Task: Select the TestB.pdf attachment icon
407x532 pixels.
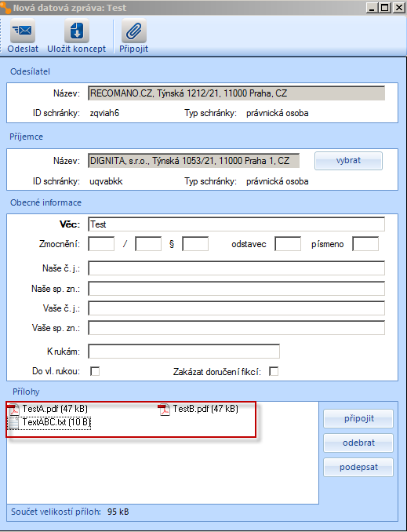Action: tap(164, 409)
